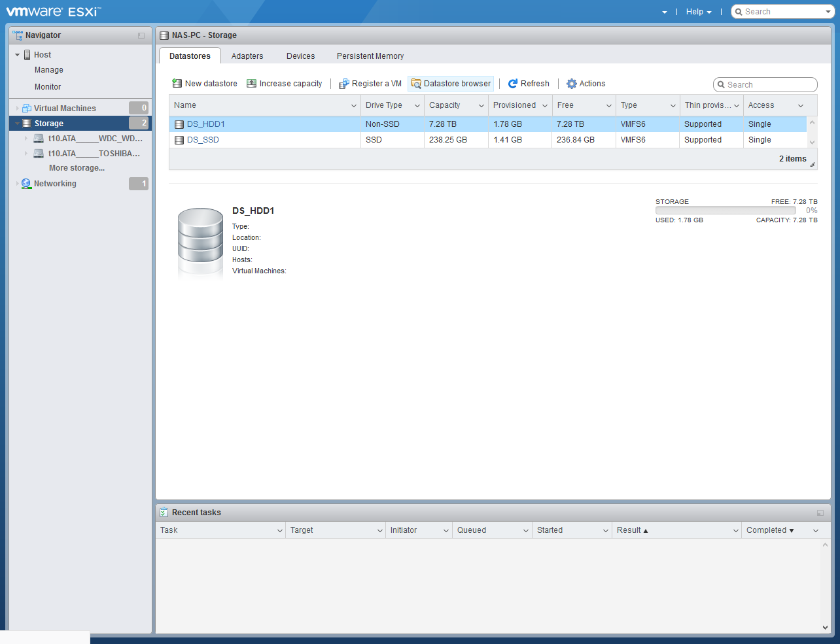Click the Recent tasks scroll down arrow
Screen dimensions: 840x644
[825, 628]
